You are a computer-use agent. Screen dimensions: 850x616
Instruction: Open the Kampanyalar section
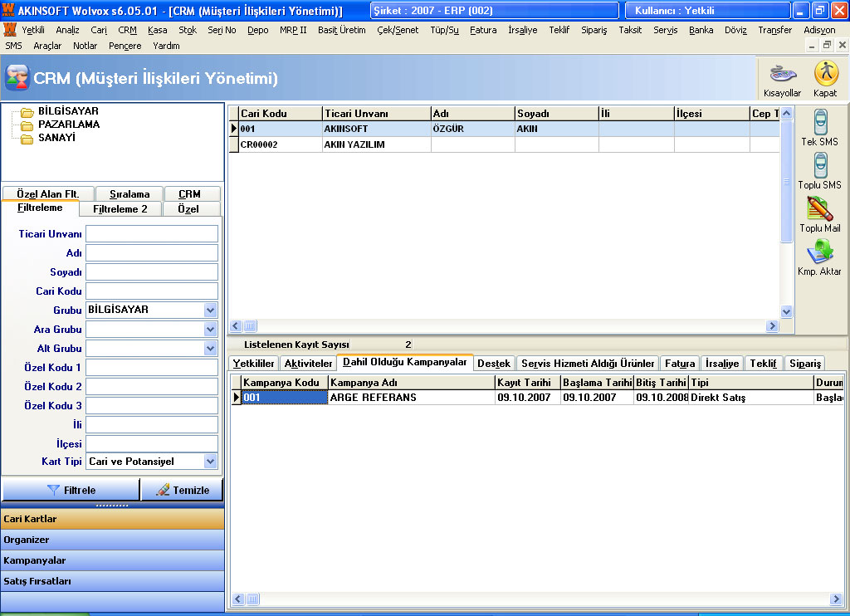point(112,560)
